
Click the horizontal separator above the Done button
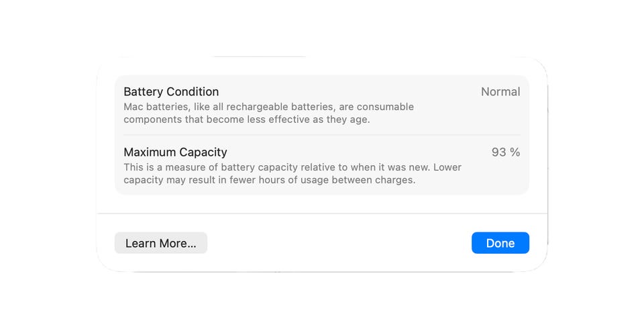[x=322, y=214]
